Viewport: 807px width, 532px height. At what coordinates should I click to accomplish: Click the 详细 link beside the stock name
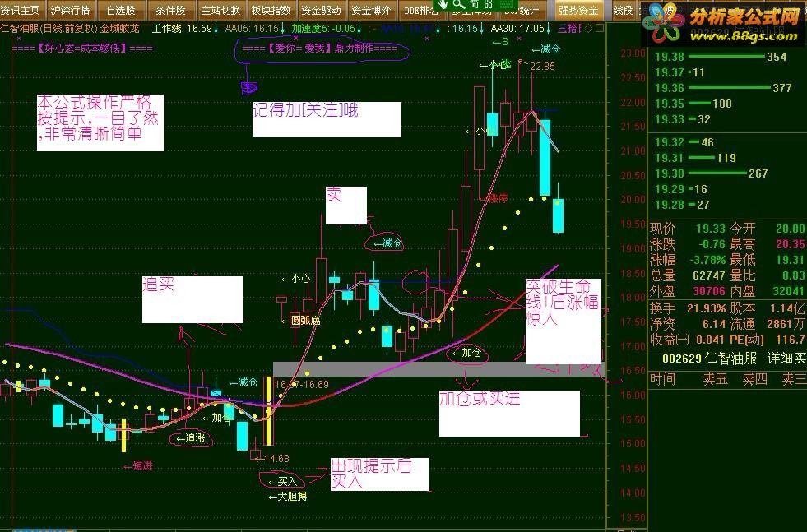tap(779, 359)
